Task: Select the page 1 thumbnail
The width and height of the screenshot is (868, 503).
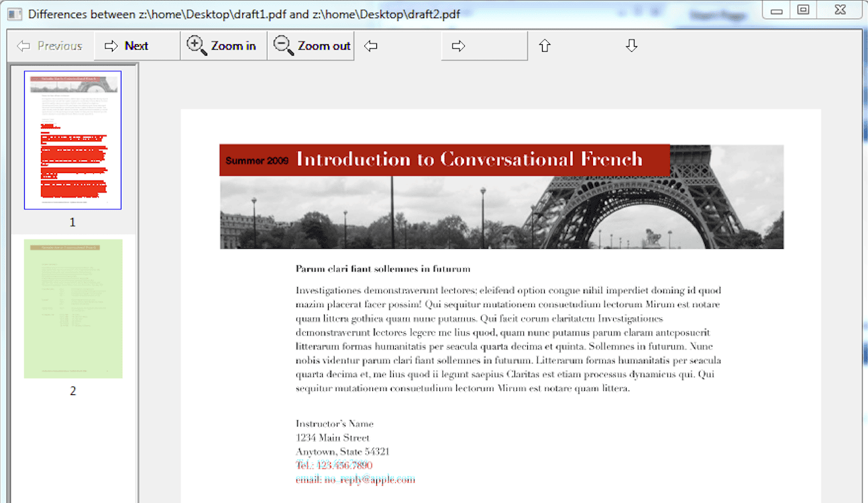Action: click(72, 139)
